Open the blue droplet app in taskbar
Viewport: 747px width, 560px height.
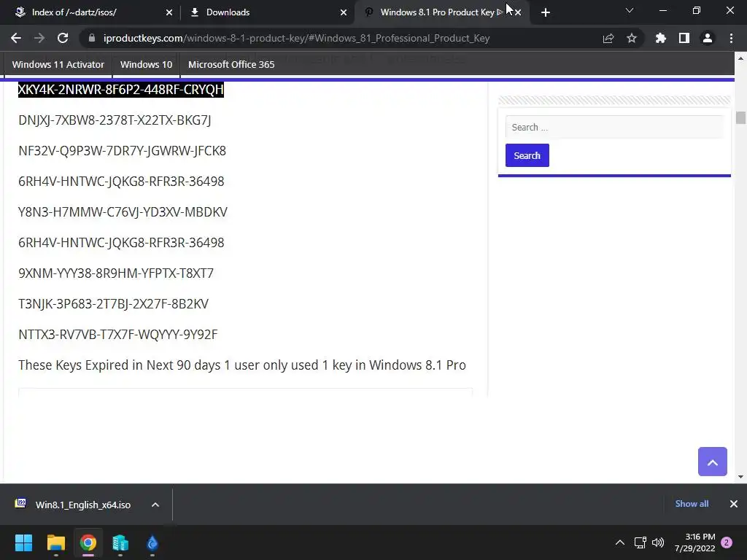point(152,542)
